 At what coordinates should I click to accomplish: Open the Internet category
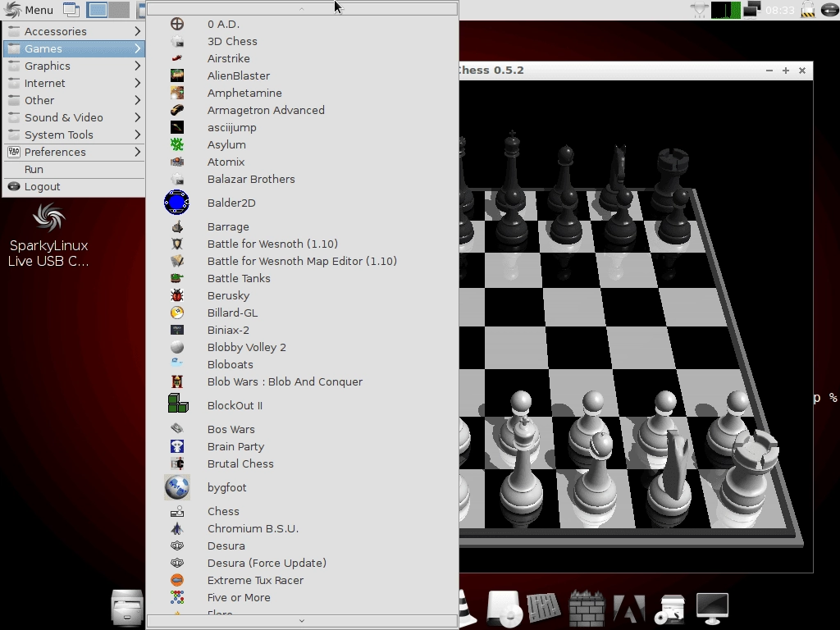75,83
